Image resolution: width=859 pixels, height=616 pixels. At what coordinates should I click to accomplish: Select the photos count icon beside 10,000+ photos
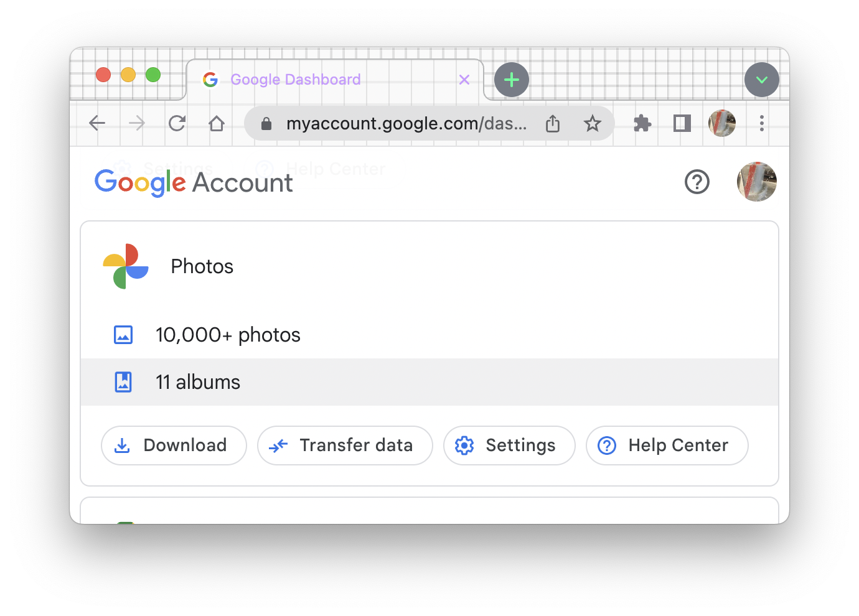123,334
